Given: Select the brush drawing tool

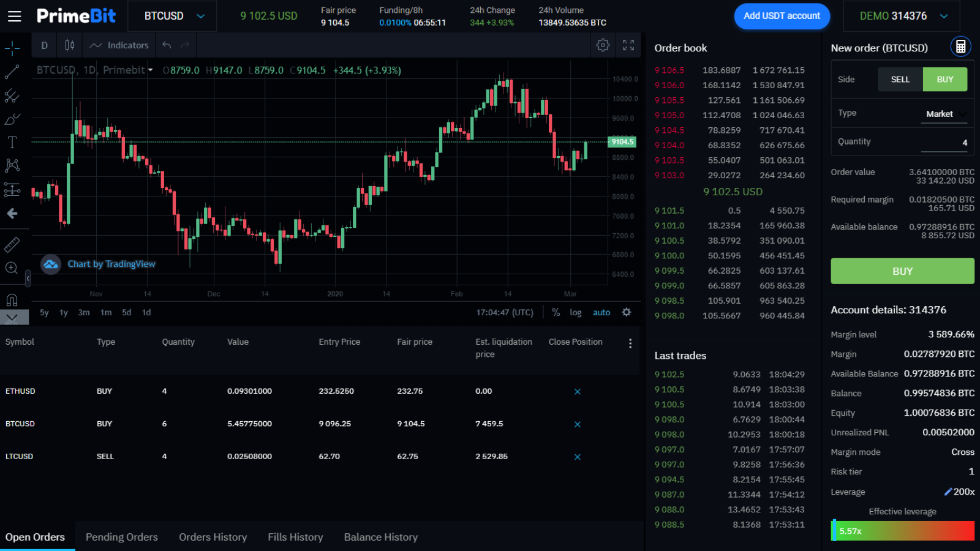Looking at the screenshot, I should tap(12, 119).
